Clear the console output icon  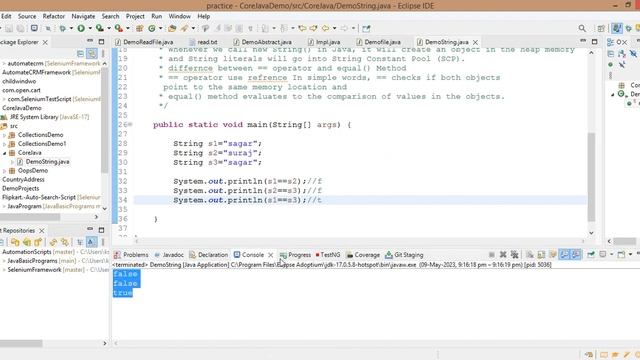529,255
